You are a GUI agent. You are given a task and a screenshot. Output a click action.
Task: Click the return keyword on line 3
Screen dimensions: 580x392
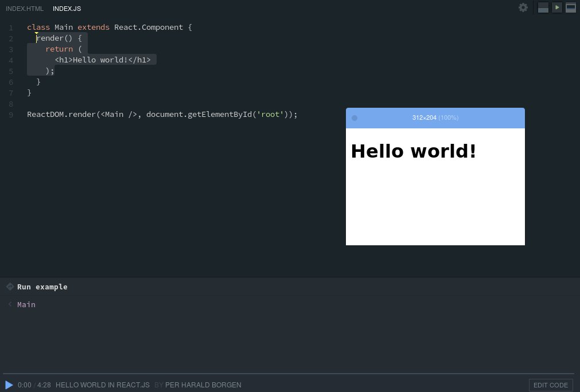pyautogui.click(x=59, y=49)
